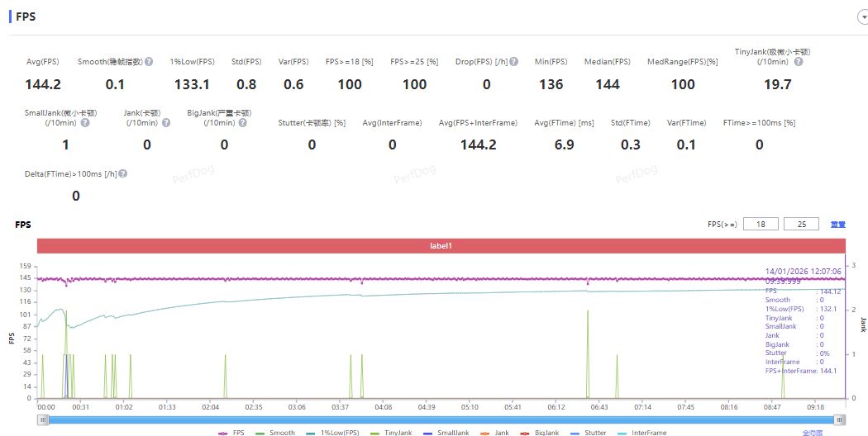Click SmallJank help question mark icon

point(85,123)
